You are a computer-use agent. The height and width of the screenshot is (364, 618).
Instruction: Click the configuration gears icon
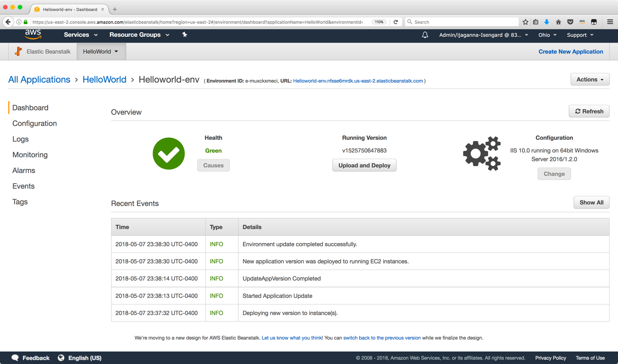click(x=482, y=153)
